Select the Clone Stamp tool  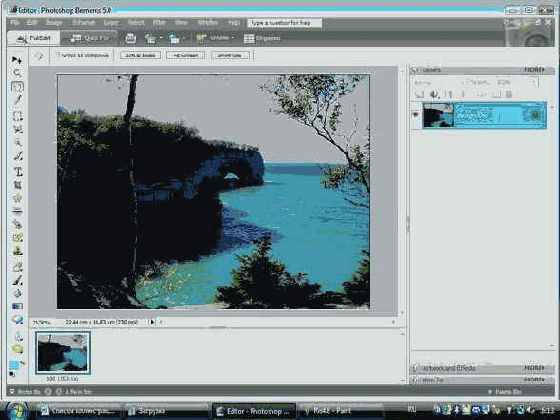17,251
